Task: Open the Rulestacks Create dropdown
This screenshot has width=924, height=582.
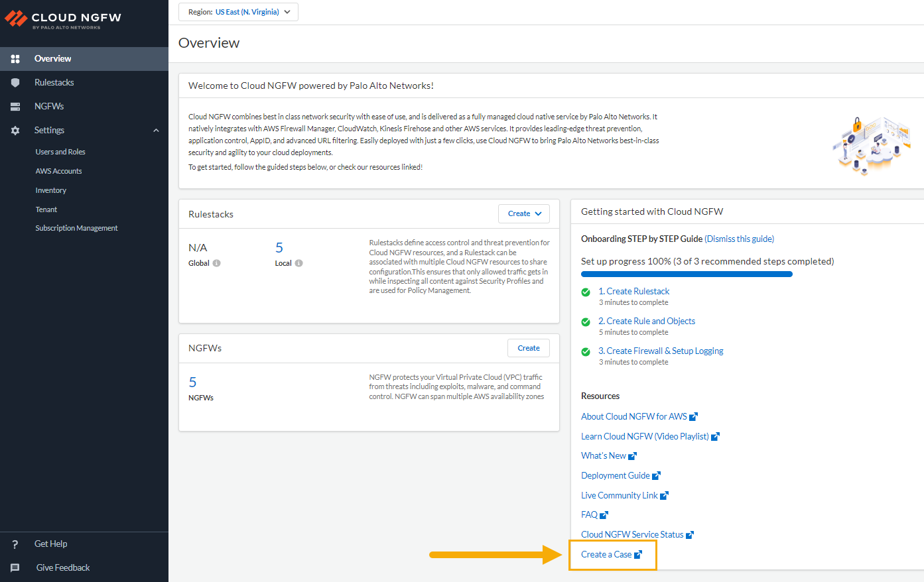Action: tap(524, 213)
